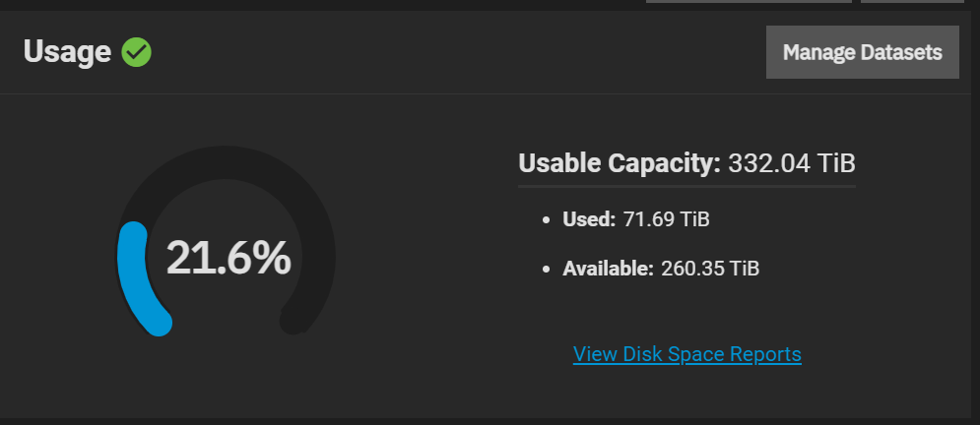Click the narrow partial button at top right
The width and height of the screenshot is (980, 425).
[x=912, y=1]
